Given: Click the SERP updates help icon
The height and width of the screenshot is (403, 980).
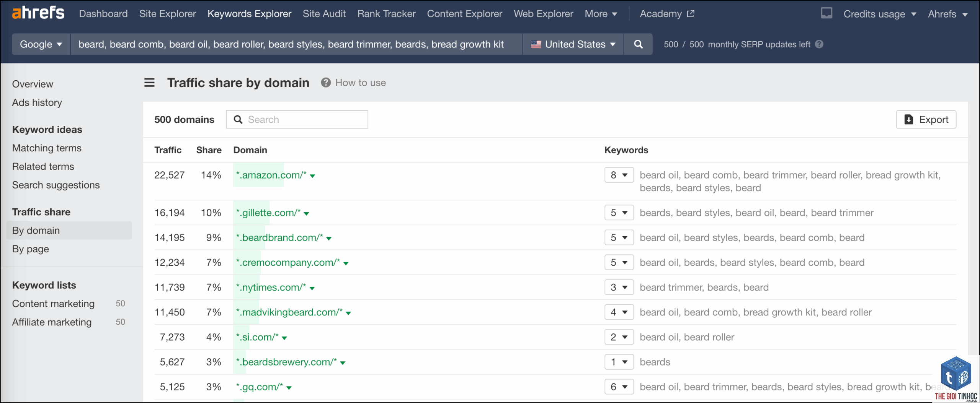Looking at the screenshot, I should click(819, 44).
